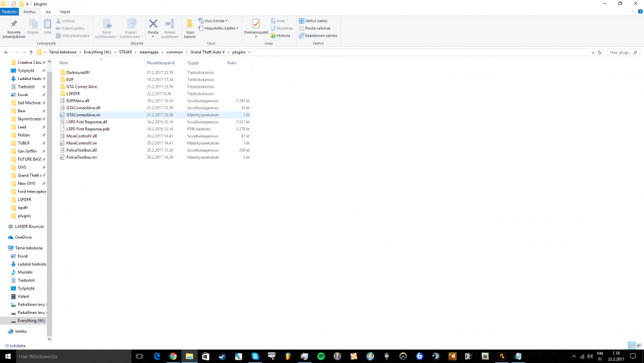Switch to the Aloitus ribbon tab
644x363 pixels.
(x=29, y=12)
